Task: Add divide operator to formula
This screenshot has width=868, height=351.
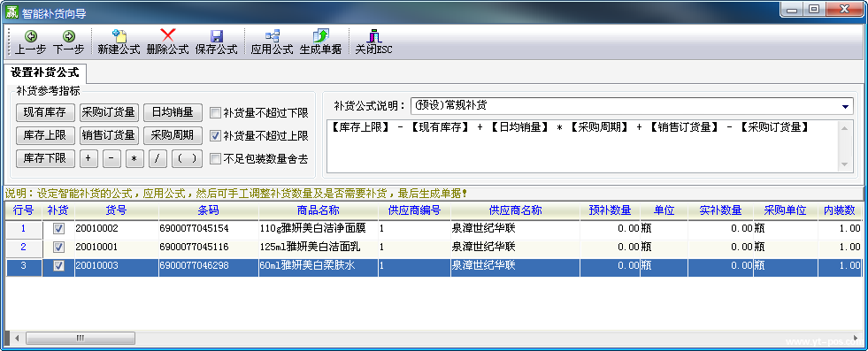Action: [157, 158]
